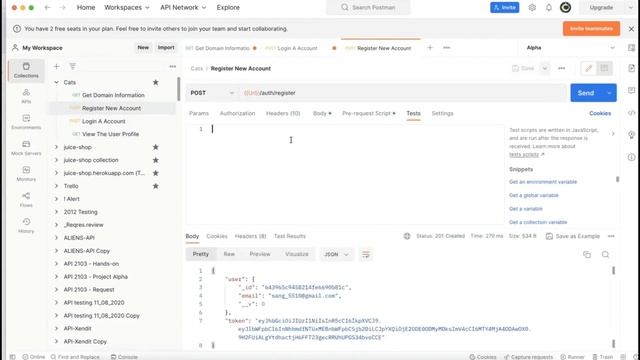The height and width of the screenshot is (360, 640).
Task: Switch to the Params tab
Action: point(199,113)
